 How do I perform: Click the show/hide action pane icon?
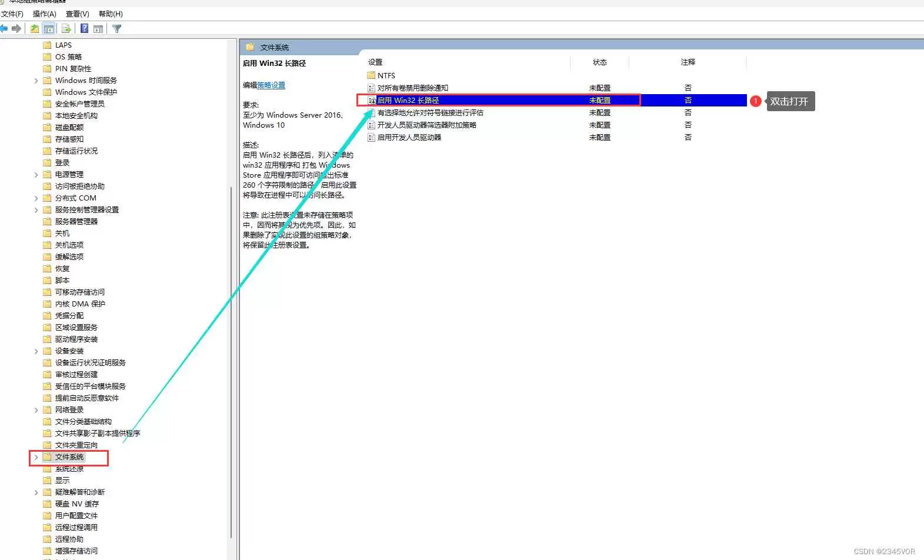(98, 28)
